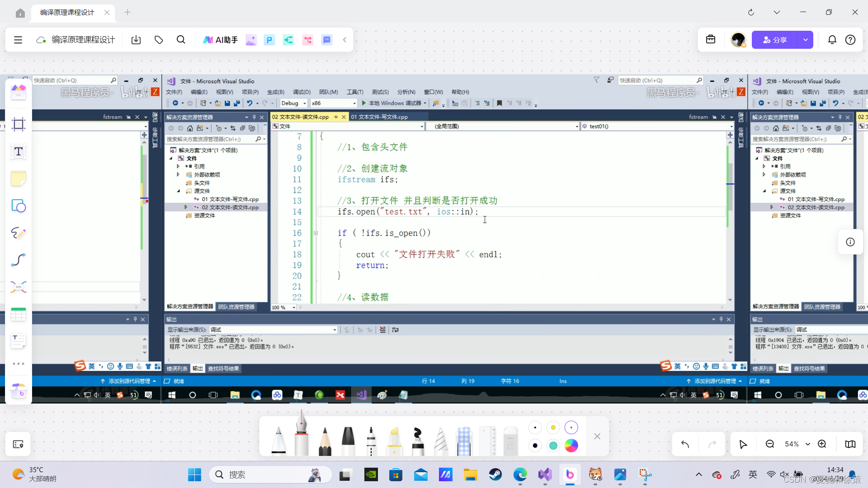Switch to the 编译原理课程设计 tab
The image size is (868, 488).
(x=67, y=12)
